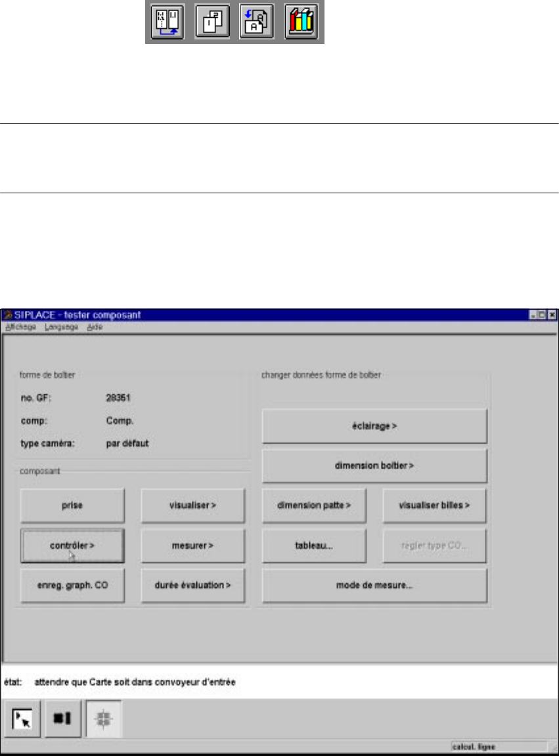Click enreg. graph. CO button
The height and width of the screenshot is (756, 559).
[x=72, y=585]
